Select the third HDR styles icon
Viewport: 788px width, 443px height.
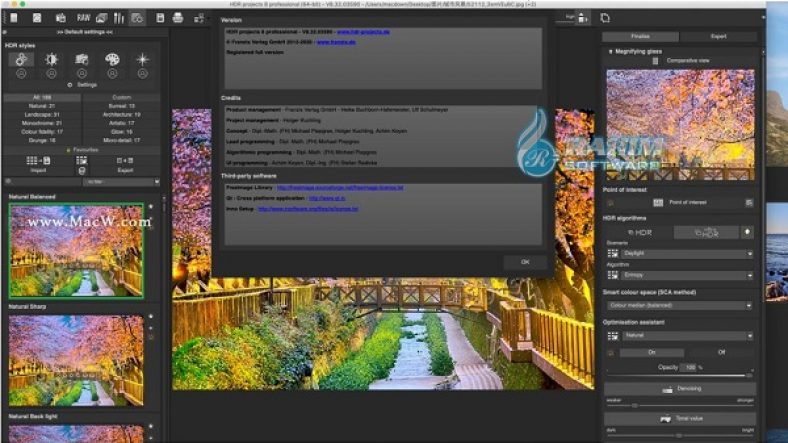(x=82, y=59)
